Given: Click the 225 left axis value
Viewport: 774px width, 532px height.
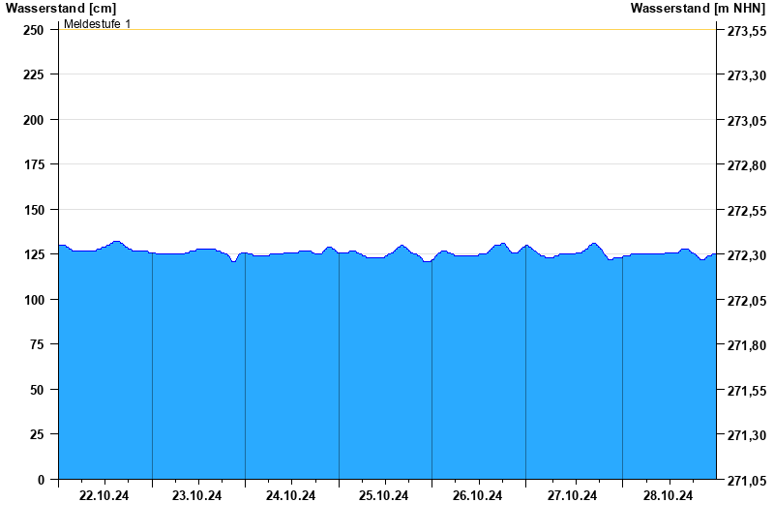Looking at the screenshot, I should click(x=34, y=74).
